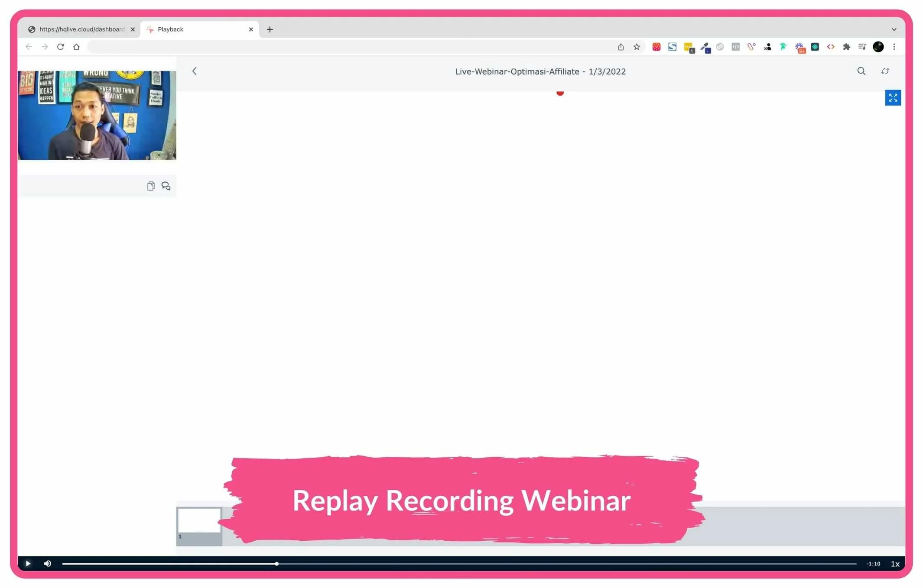
Task: Go back with the left chevron arrow
Action: tap(195, 71)
